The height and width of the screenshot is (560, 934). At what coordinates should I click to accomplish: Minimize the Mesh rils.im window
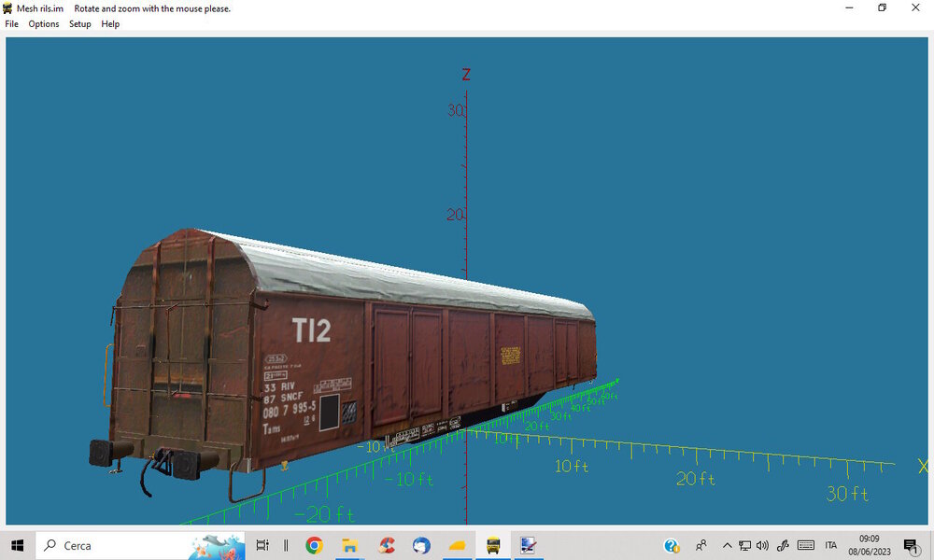coord(849,7)
